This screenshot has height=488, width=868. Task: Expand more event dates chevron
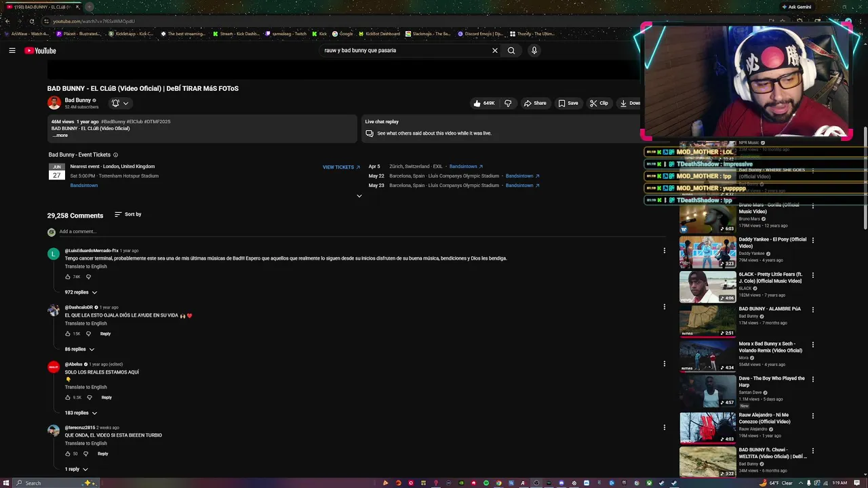coord(359,196)
